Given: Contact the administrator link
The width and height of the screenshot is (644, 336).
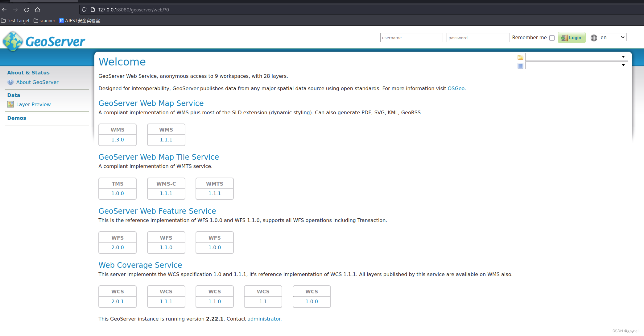Looking at the screenshot, I should point(264,319).
